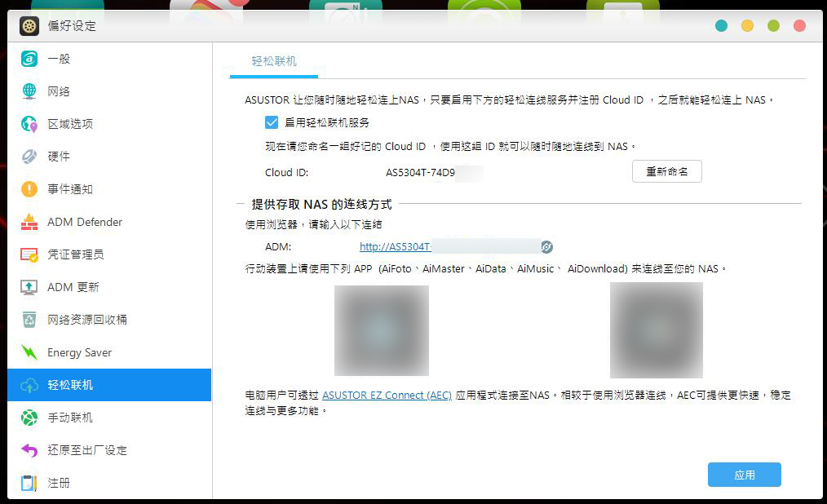Image resolution: width=827 pixels, height=504 pixels.
Task: Go to 网络资源回收桶 settings
Action: pyautogui.click(x=110, y=320)
